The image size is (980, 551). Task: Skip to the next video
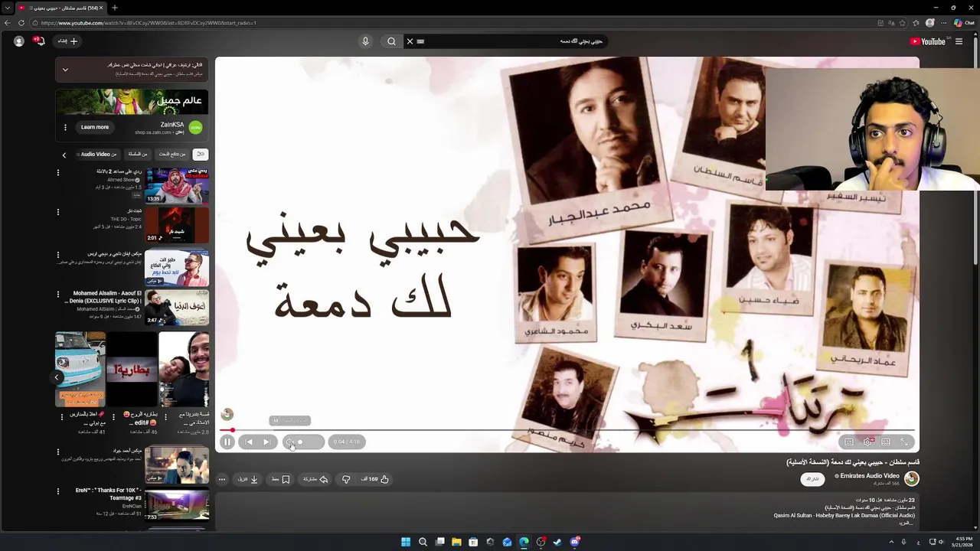(266, 442)
